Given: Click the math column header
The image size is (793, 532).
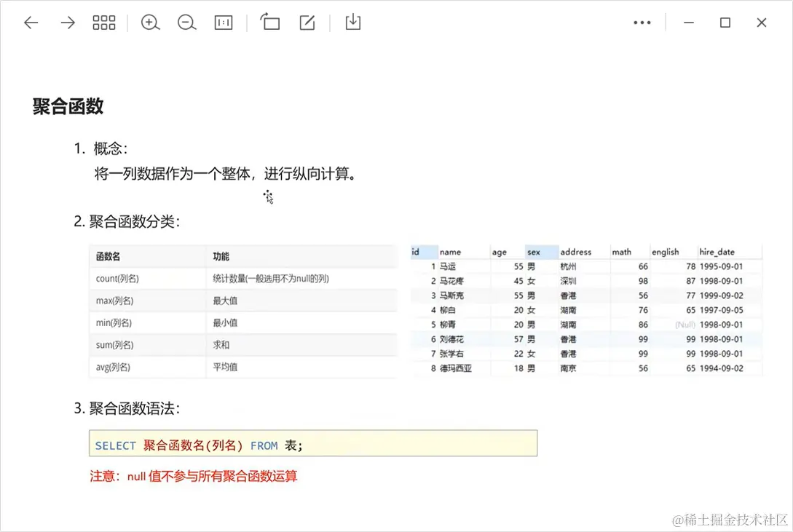Looking at the screenshot, I should click(630, 252).
